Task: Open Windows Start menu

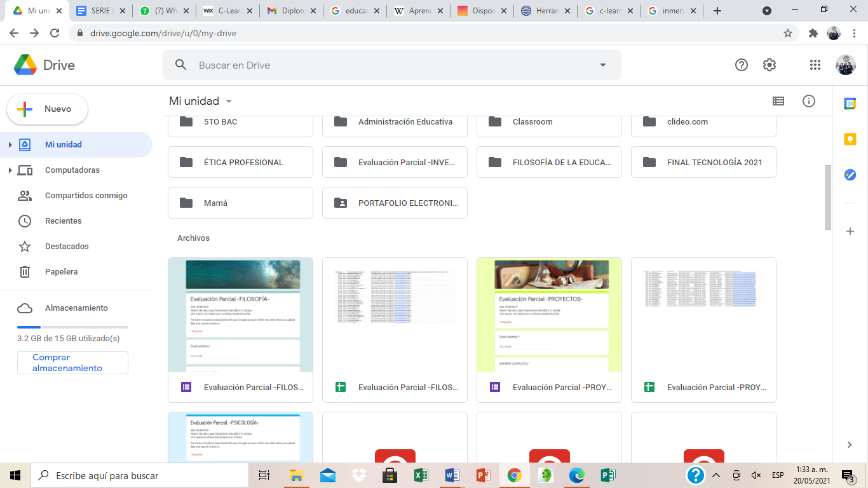Action: 15,475
